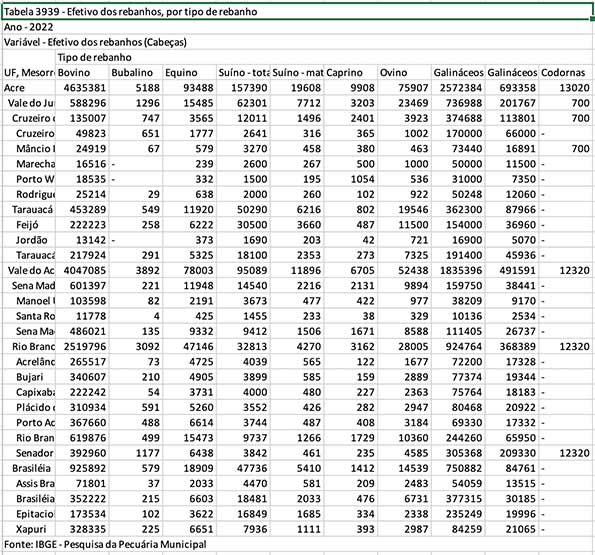
Task: Select the 'Tipo de rebanho' header cell
Action: pyautogui.click(x=94, y=57)
